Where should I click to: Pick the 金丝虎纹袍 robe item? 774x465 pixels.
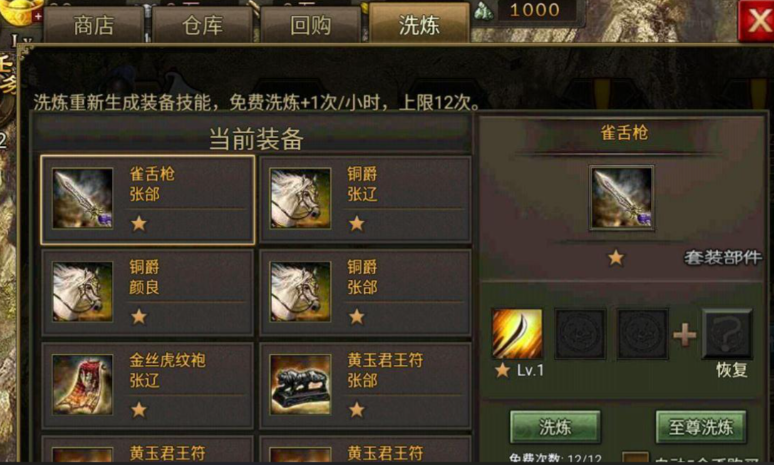click(x=82, y=385)
